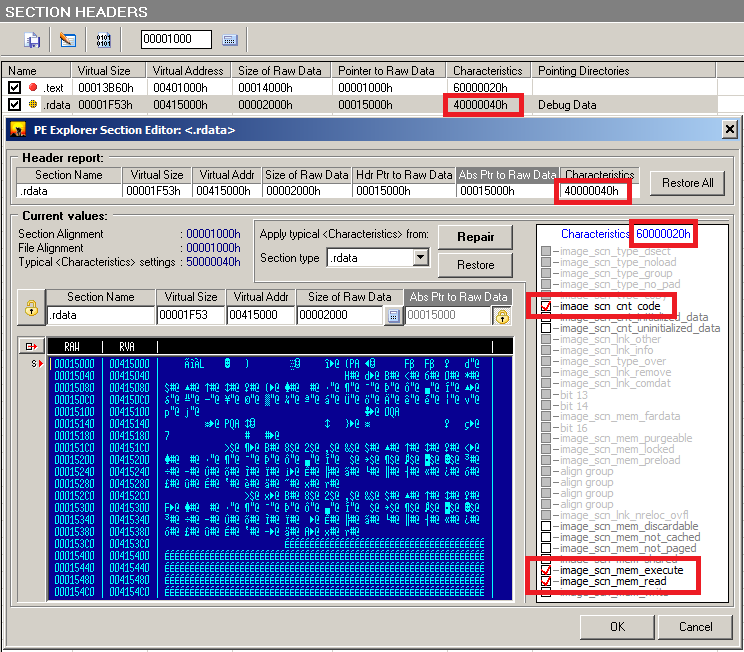Click the Pointer to Raw Data column header
This screenshot has height=652, width=744.
tap(388, 70)
